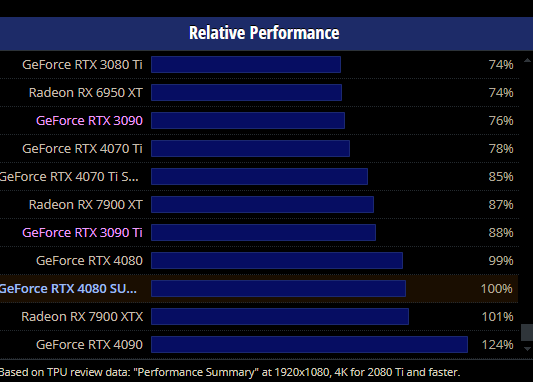Click the TPU review data footnote

pos(230,372)
